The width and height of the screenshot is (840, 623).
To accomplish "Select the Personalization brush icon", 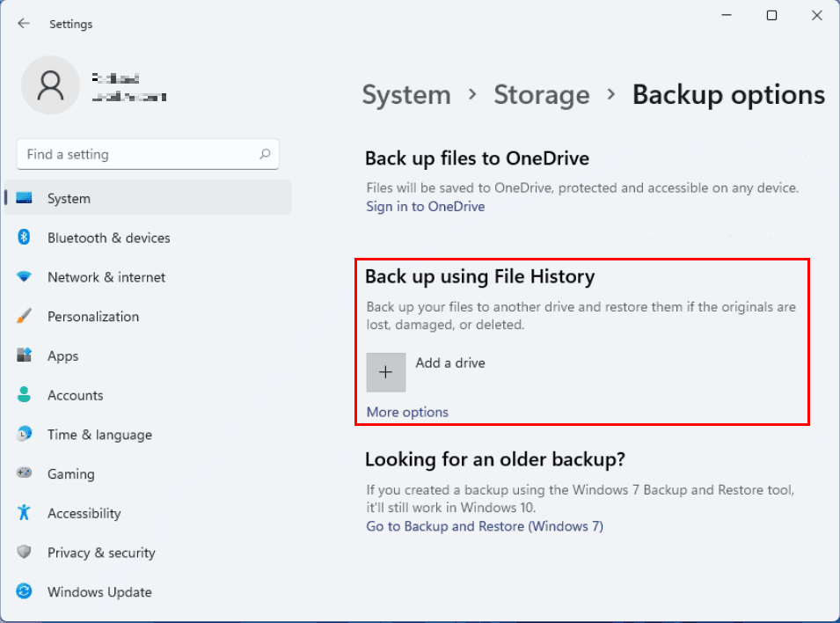I will pyautogui.click(x=25, y=317).
